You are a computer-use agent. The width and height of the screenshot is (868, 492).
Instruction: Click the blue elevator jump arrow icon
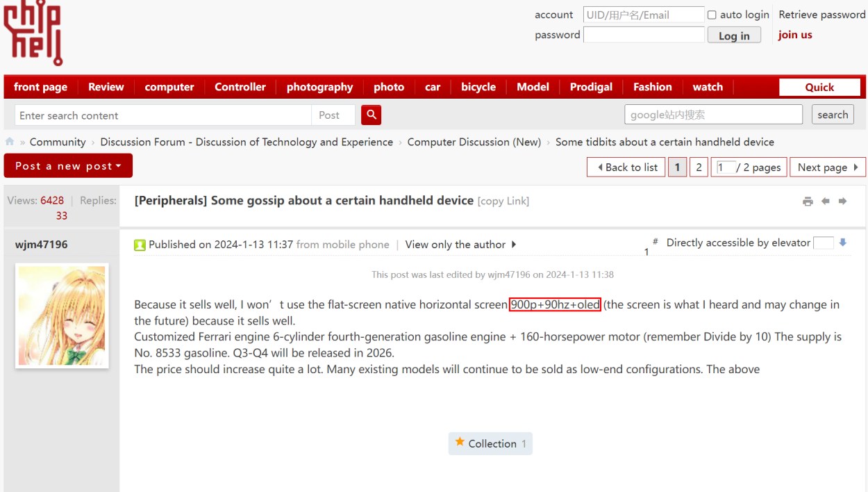pos(843,243)
